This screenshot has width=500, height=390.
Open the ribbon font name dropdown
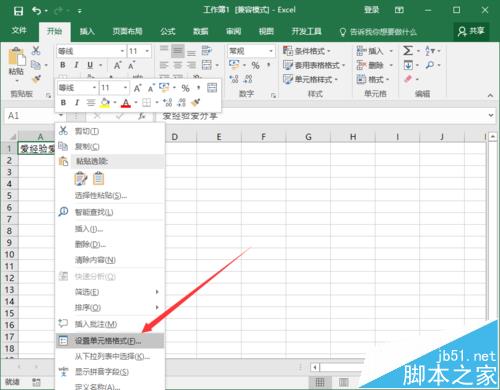click(122, 51)
